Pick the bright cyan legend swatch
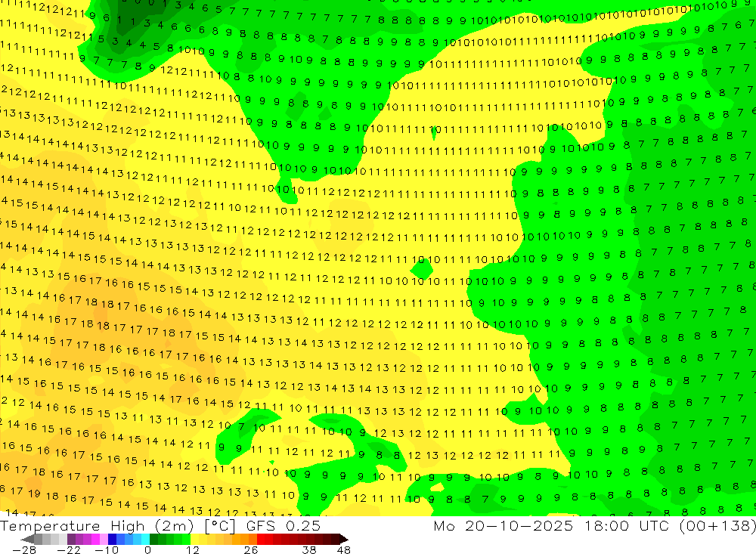This screenshot has width=756, height=554. click(x=145, y=539)
